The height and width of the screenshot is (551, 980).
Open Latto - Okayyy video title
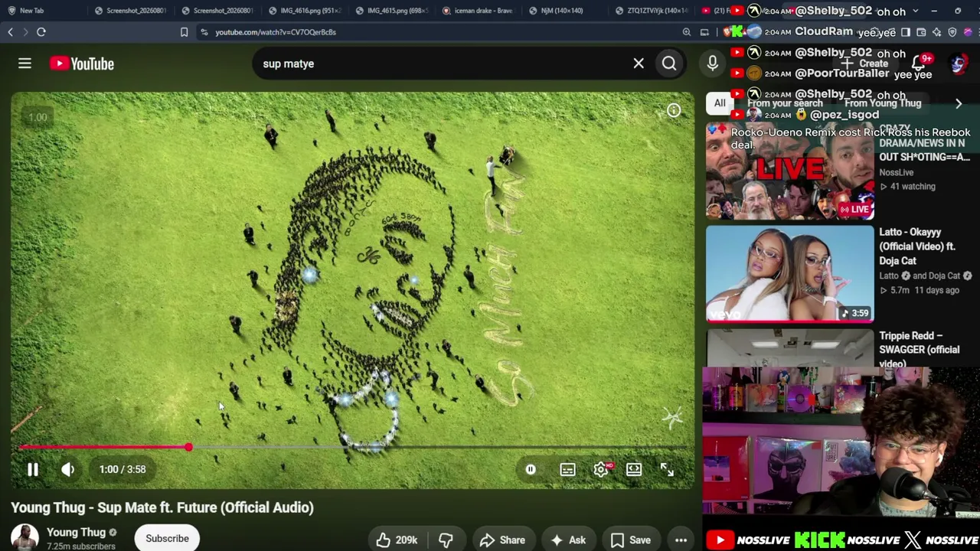coord(917,246)
